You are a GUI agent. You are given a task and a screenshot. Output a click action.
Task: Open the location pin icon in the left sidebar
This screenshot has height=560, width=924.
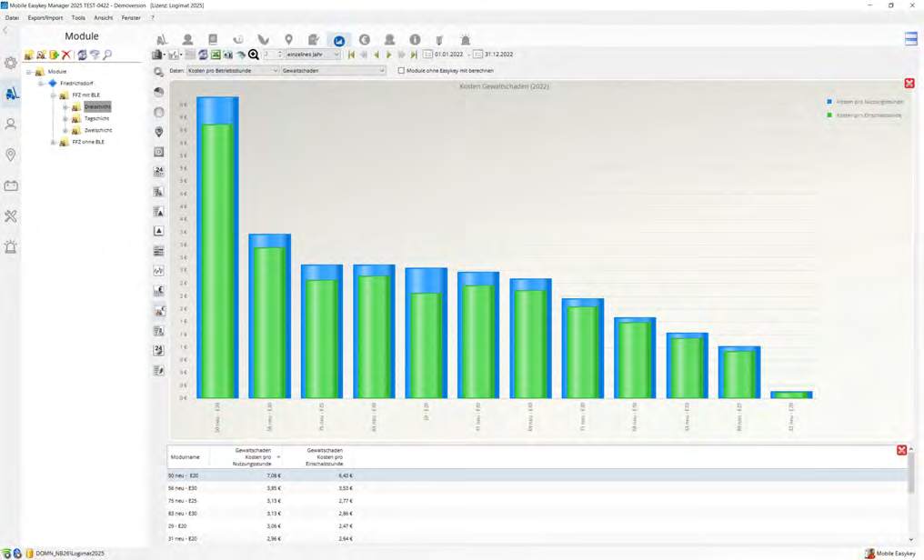(11, 155)
